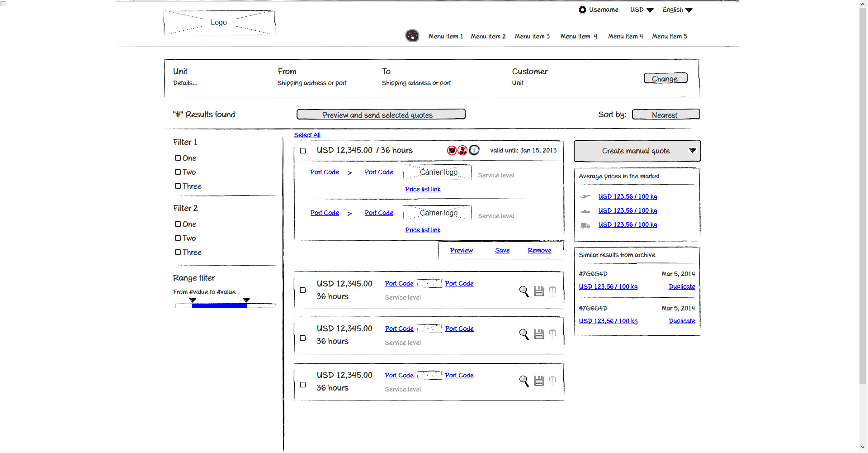This screenshot has height=453, width=868.
Task: Expand the English language dropdown
Action: tap(677, 10)
